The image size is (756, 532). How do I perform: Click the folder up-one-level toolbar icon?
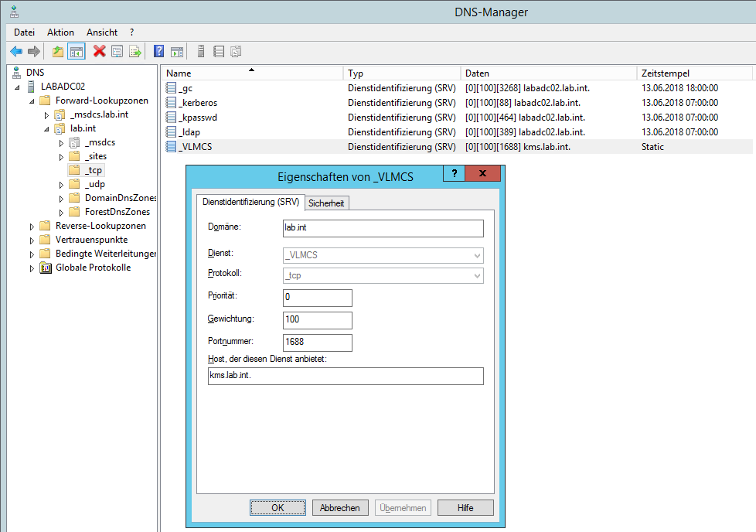pyautogui.click(x=58, y=52)
